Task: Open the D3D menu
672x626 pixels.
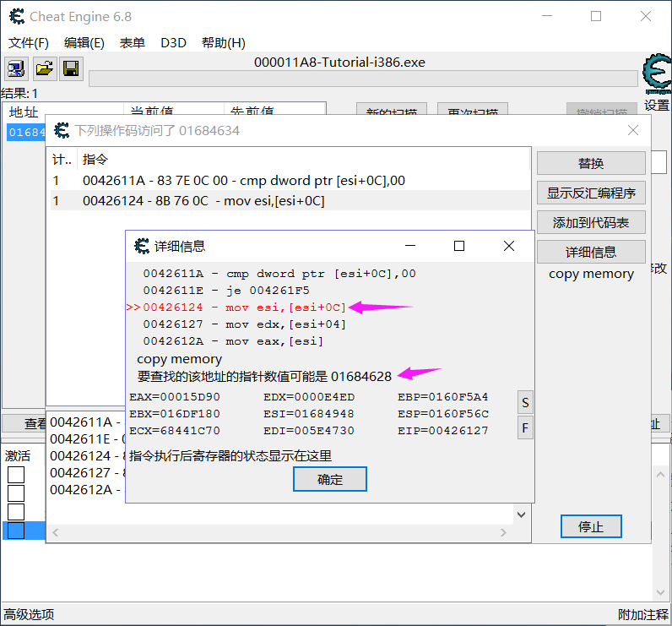Action: click(x=173, y=43)
